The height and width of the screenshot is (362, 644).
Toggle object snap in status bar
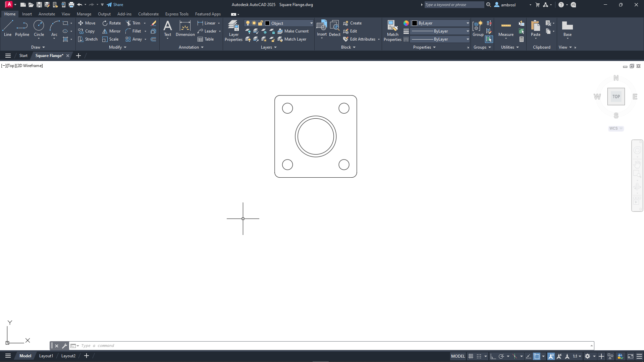pyautogui.click(x=537, y=356)
